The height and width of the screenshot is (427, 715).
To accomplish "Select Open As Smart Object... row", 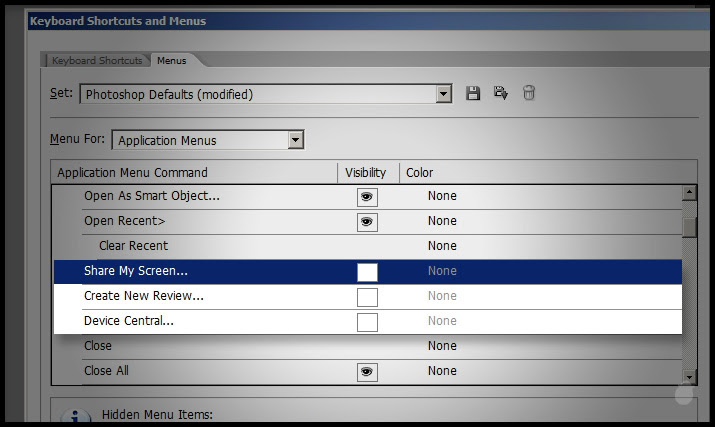I will (368, 197).
